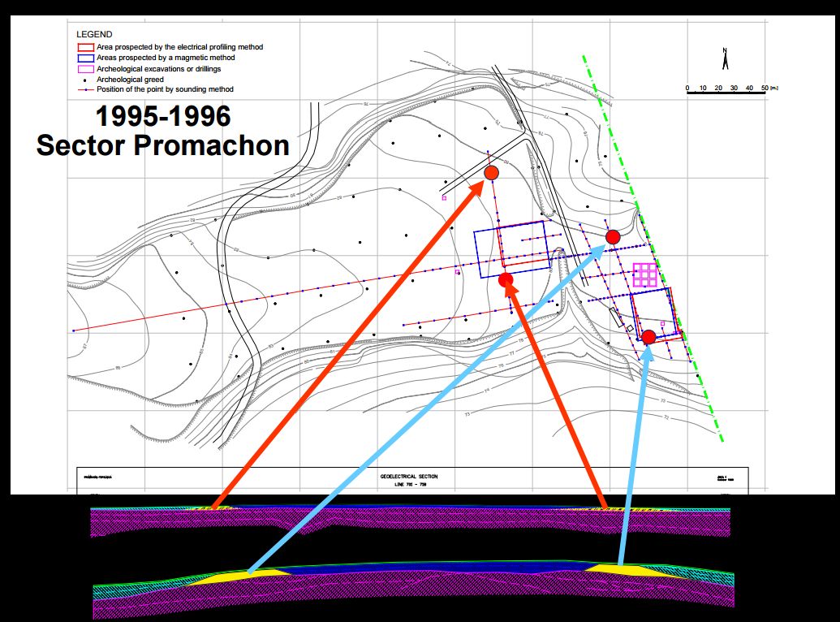Select "Area prospected by the electrical profiling method"
The height and width of the screenshot is (622, 840).
pyautogui.click(x=180, y=47)
